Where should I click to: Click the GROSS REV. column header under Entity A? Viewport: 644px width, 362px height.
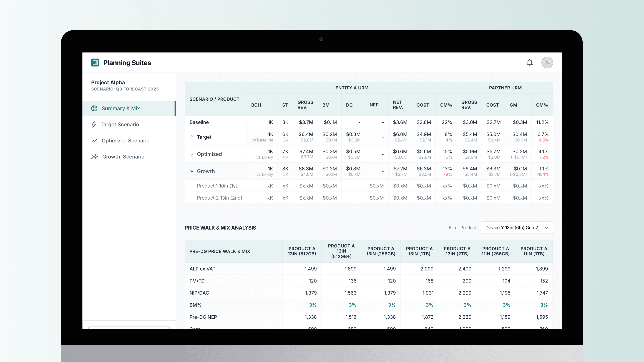point(305,105)
